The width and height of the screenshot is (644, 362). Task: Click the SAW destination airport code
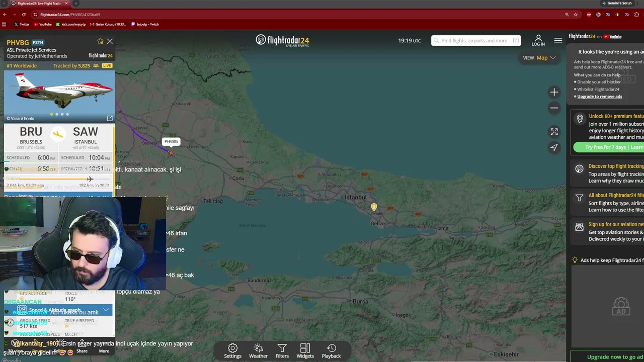86,132
